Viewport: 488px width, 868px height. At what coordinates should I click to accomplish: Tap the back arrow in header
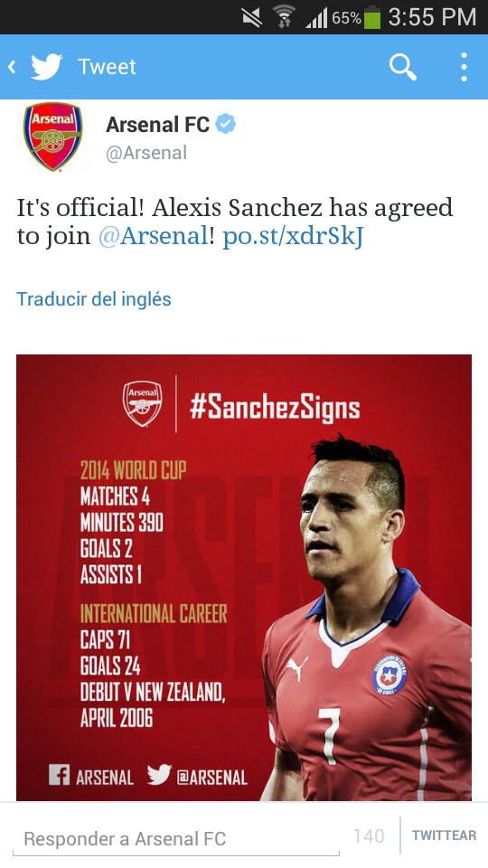pos(12,67)
